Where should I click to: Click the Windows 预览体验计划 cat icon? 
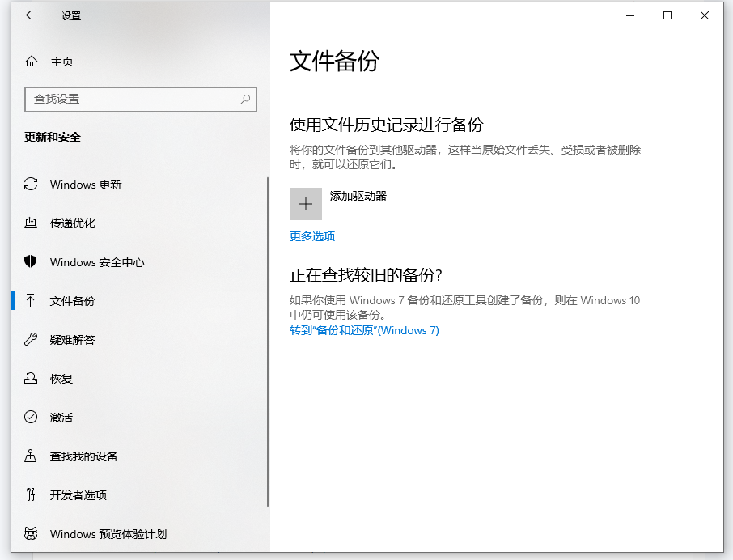click(31, 533)
